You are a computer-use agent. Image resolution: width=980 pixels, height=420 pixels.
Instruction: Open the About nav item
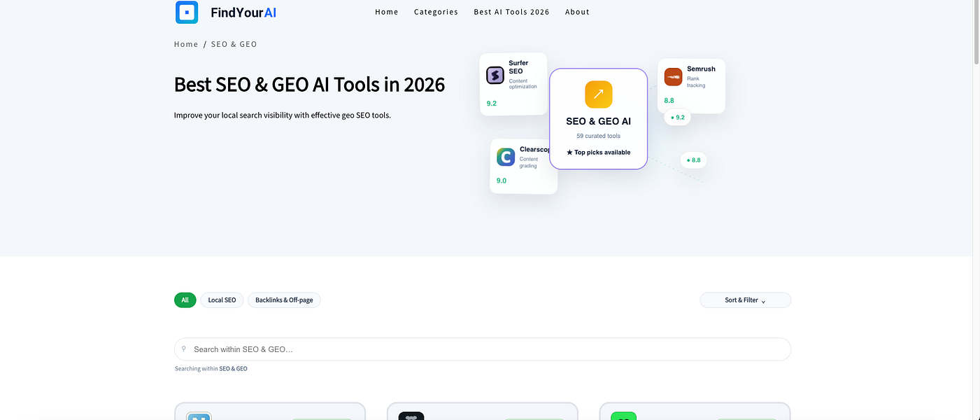(577, 12)
